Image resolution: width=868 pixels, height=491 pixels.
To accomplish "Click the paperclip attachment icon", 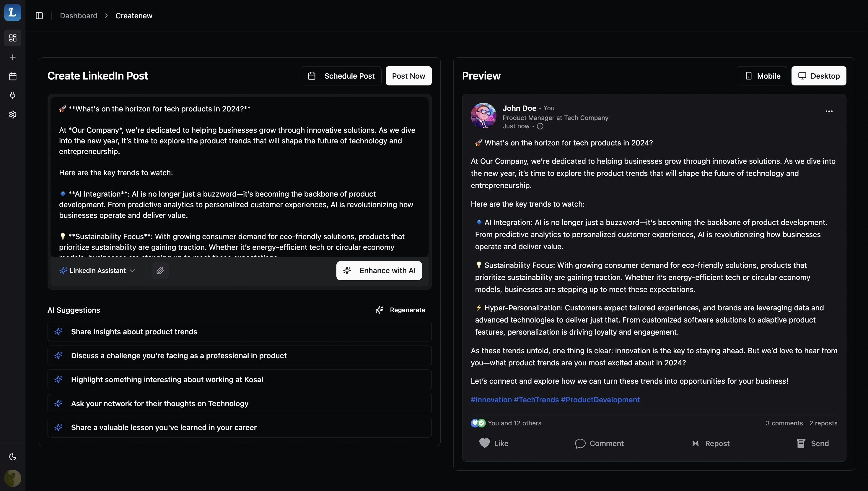I will pos(160,270).
